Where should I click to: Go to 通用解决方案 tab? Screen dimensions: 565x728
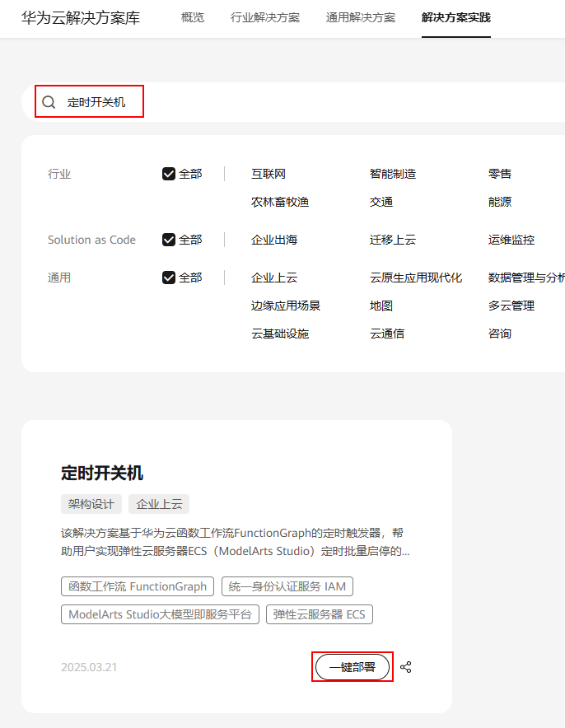click(361, 17)
